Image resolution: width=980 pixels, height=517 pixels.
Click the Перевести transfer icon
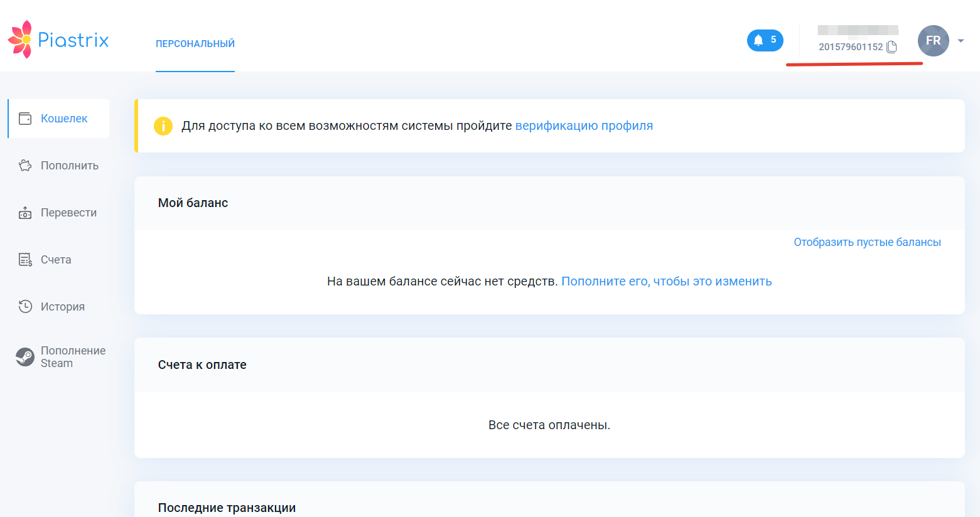[x=25, y=213]
